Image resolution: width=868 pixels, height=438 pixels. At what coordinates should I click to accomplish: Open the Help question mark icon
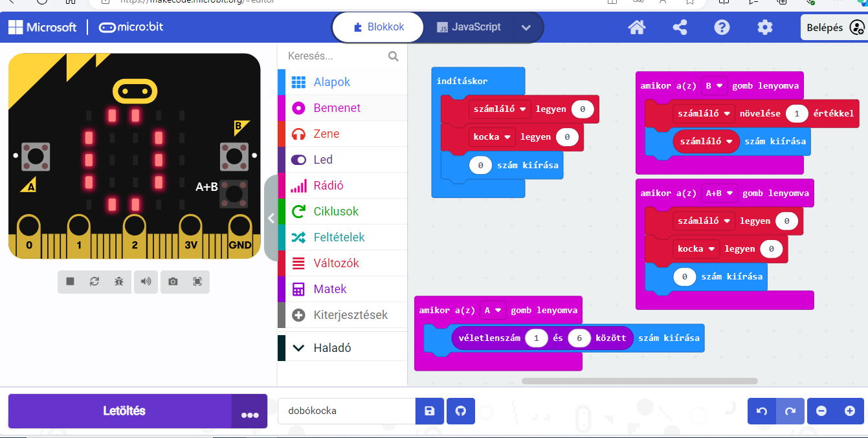(x=722, y=27)
